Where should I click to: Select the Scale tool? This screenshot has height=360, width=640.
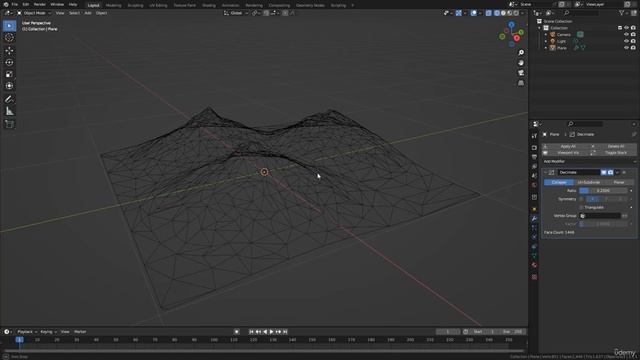(x=9, y=74)
